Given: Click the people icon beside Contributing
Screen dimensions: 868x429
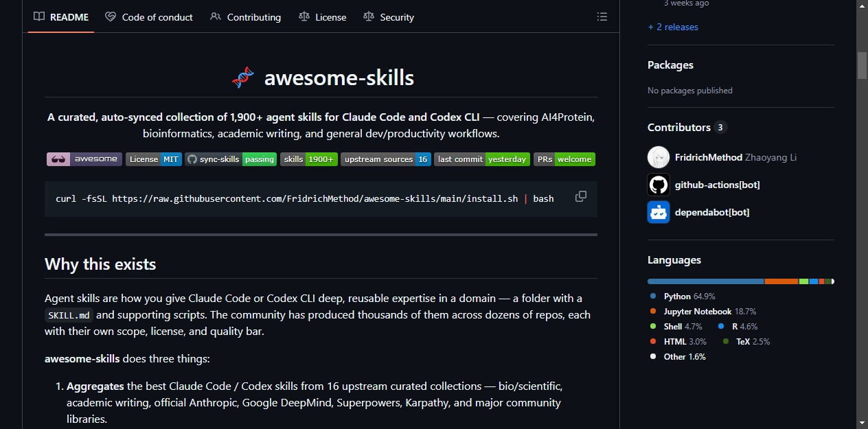Looking at the screenshot, I should click(216, 16).
